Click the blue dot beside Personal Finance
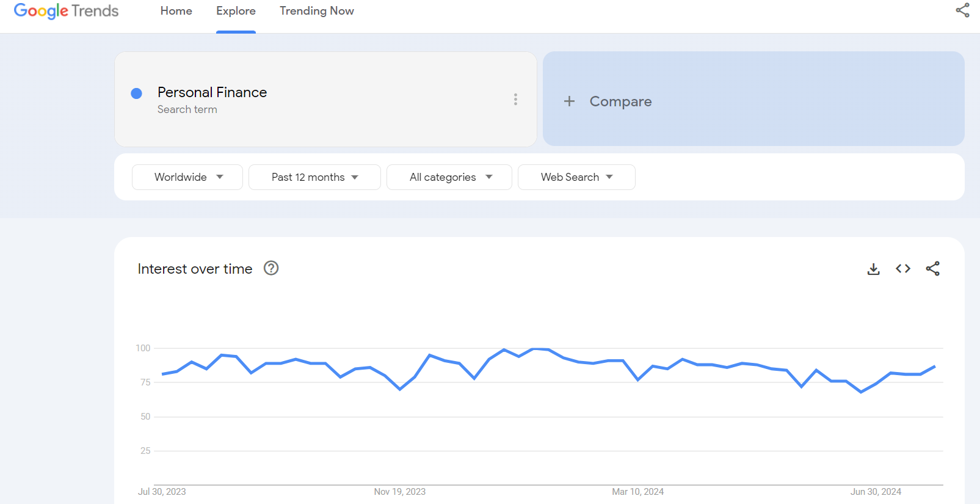Image resolution: width=980 pixels, height=504 pixels. coord(137,93)
